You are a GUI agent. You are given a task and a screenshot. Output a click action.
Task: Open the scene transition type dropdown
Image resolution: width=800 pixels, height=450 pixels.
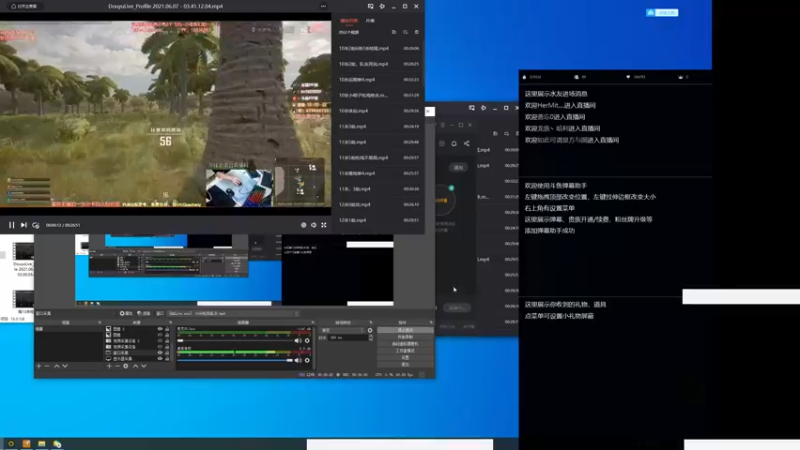click(x=342, y=331)
